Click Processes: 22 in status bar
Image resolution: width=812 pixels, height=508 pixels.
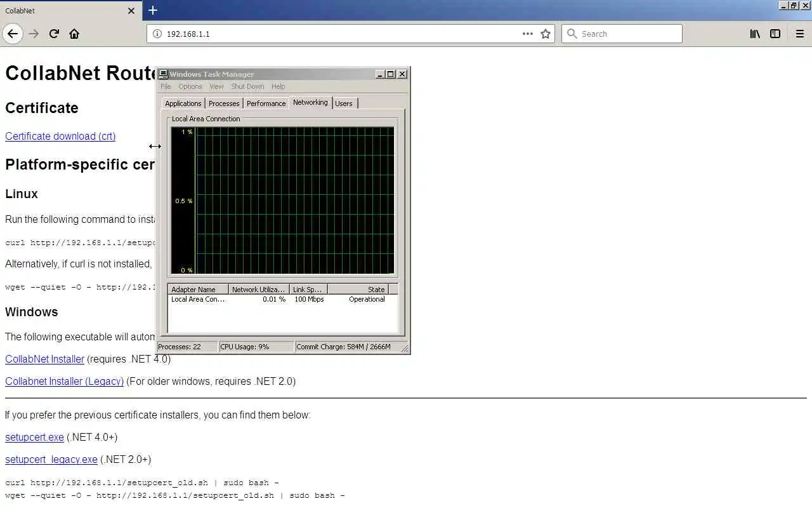coord(187,347)
